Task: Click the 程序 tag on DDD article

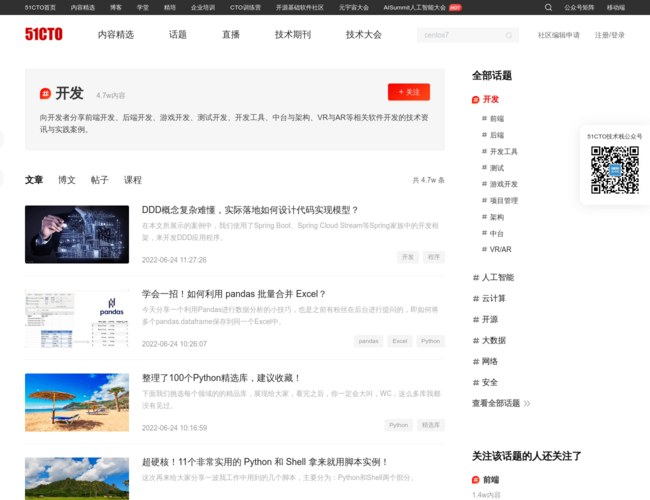Action: coord(434,257)
